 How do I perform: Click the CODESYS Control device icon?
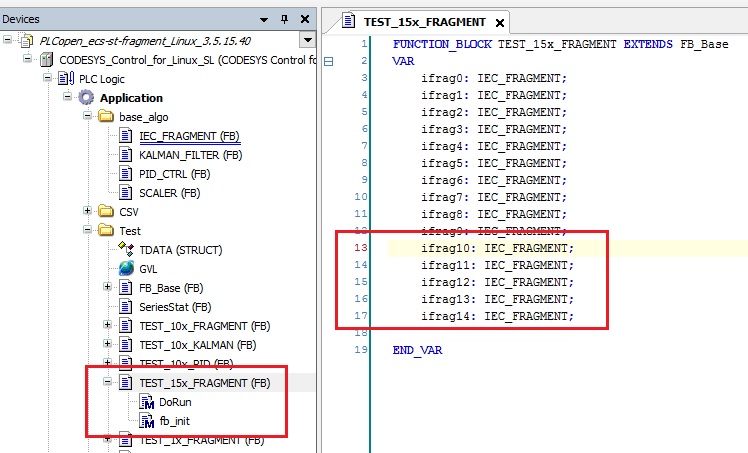point(46,60)
